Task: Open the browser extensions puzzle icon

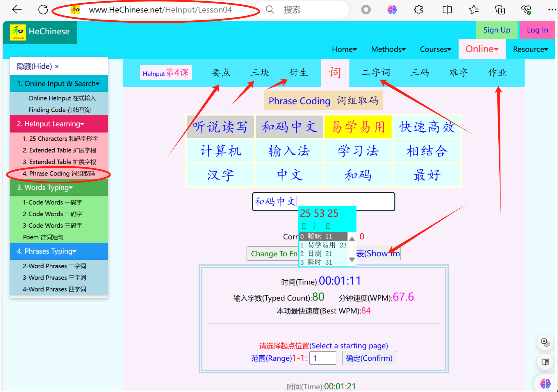Action: 418,10
